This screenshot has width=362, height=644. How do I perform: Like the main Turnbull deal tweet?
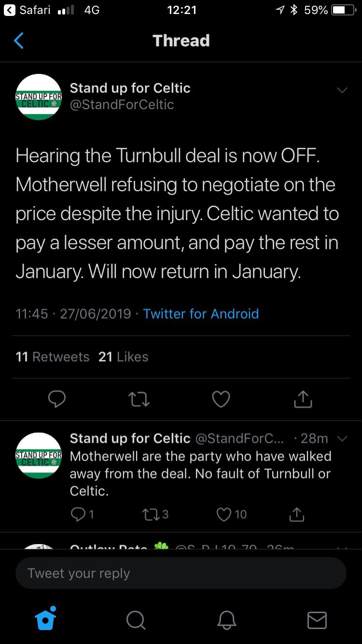point(221,399)
